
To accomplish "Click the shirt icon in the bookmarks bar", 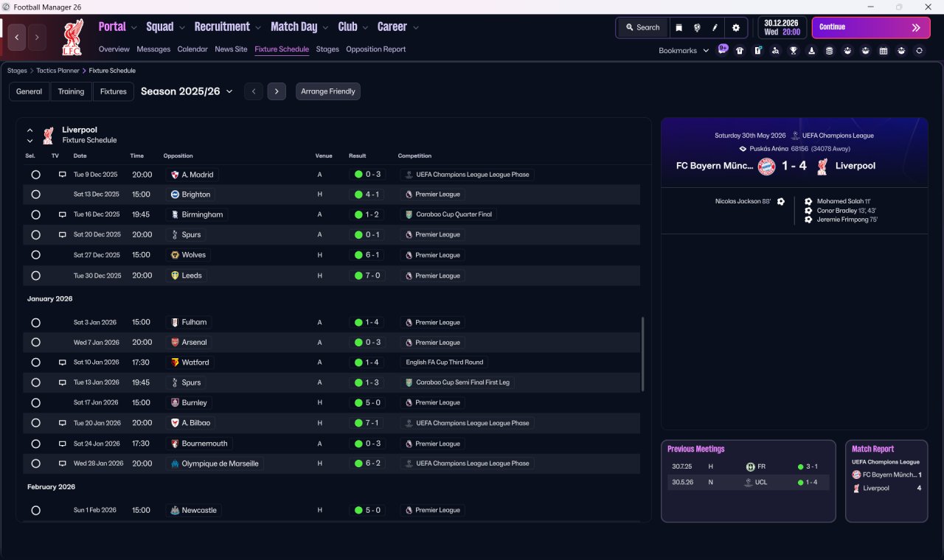I will tap(740, 51).
